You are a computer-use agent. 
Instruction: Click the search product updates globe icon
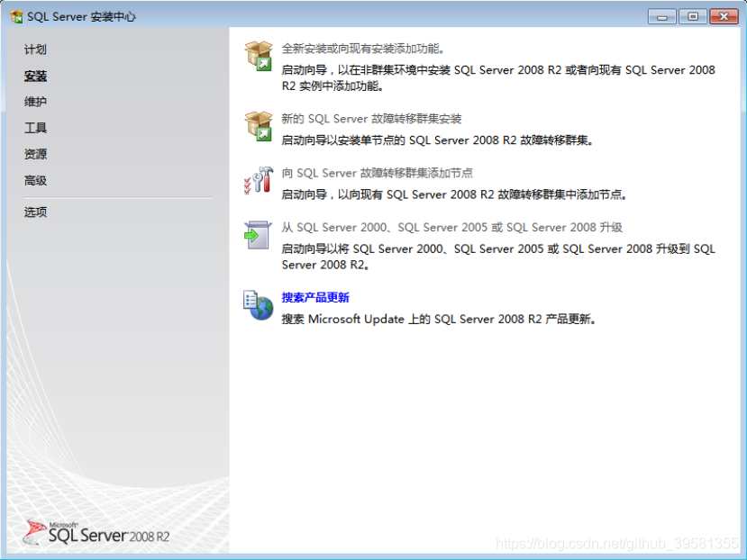pos(259,305)
